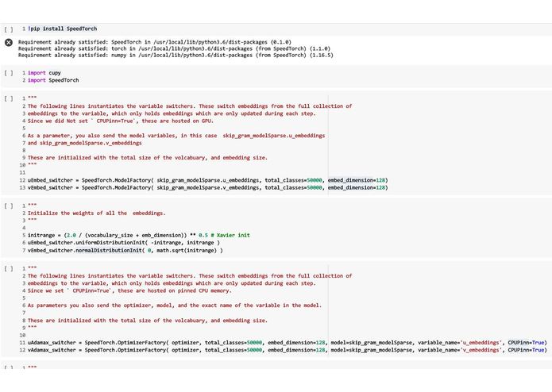The height and width of the screenshot is (392, 552).
Task: Select the 'Since we did Not set CPUPinn=True' comment
Action: pos(121,121)
